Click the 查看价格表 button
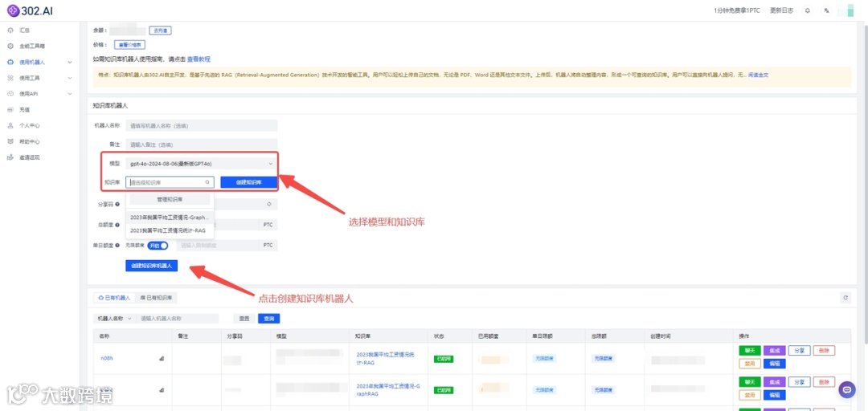868x411 pixels. pyautogui.click(x=129, y=45)
